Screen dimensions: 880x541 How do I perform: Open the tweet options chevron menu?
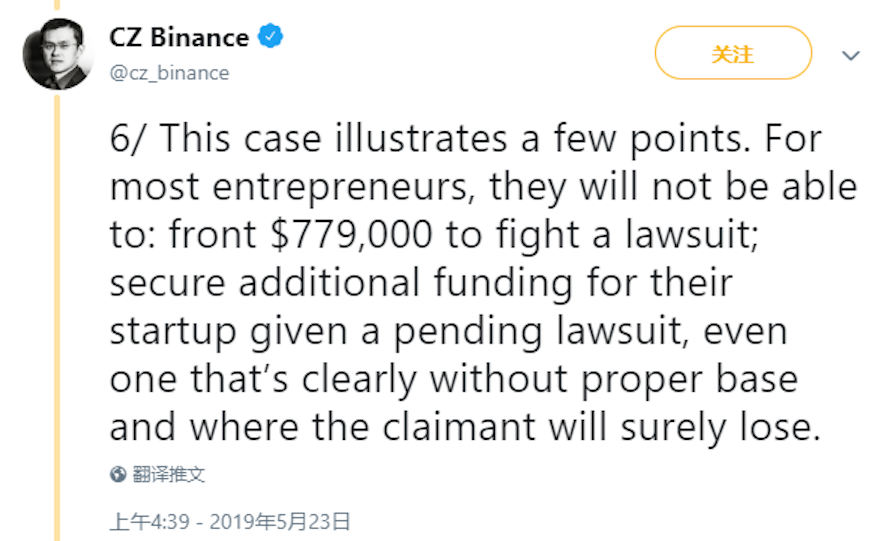pyautogui.click(x=850, y=55)
